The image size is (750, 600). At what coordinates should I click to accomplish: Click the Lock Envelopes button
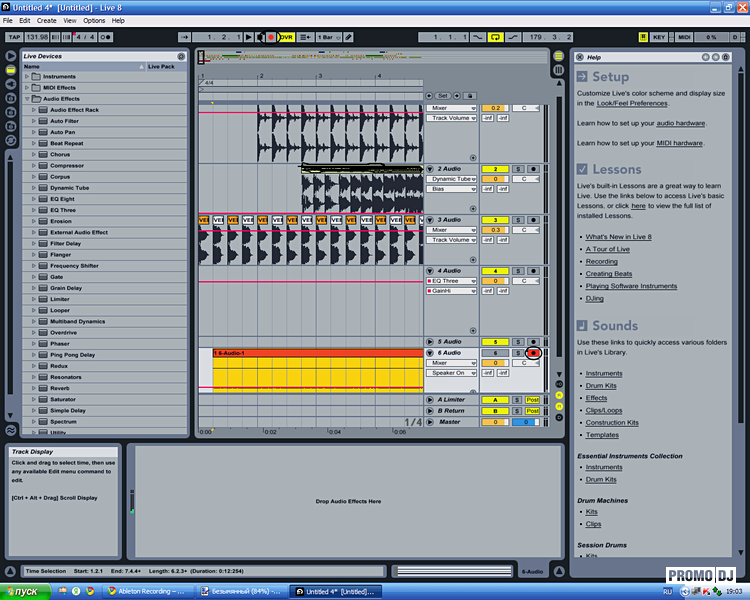[470, 96]
